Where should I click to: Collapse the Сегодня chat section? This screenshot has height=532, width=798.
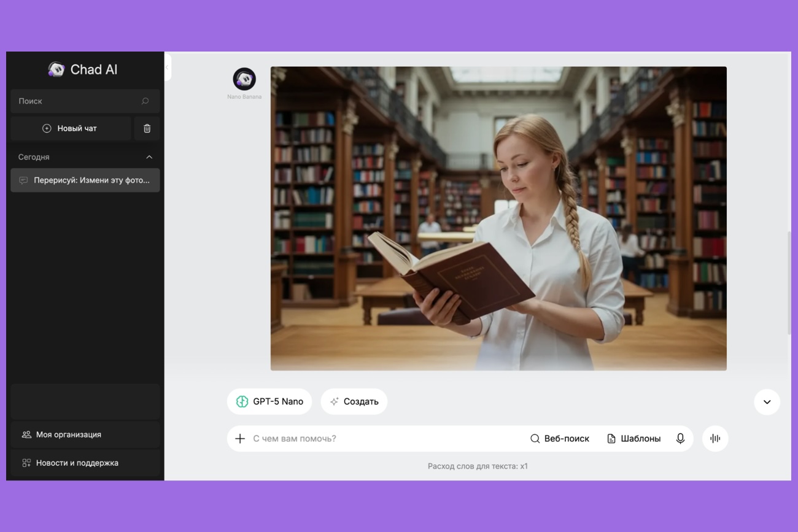tap(149, 157)
